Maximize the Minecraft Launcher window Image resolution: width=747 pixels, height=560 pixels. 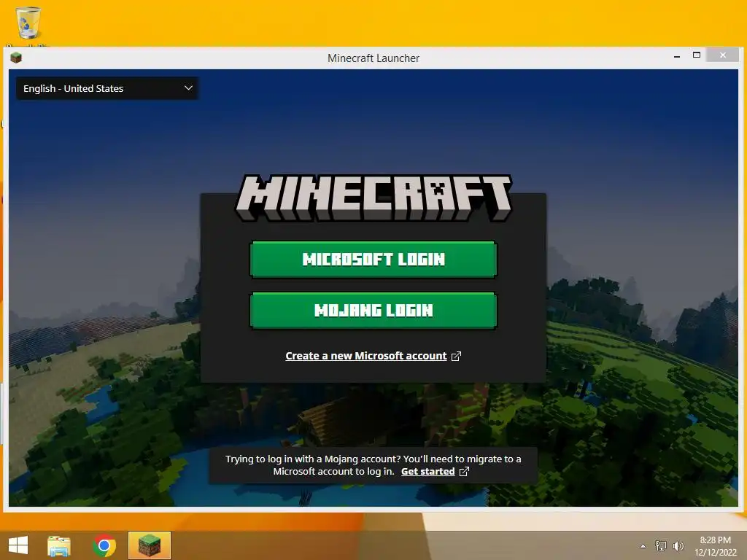pyautogui.click(x=697, y=55)
